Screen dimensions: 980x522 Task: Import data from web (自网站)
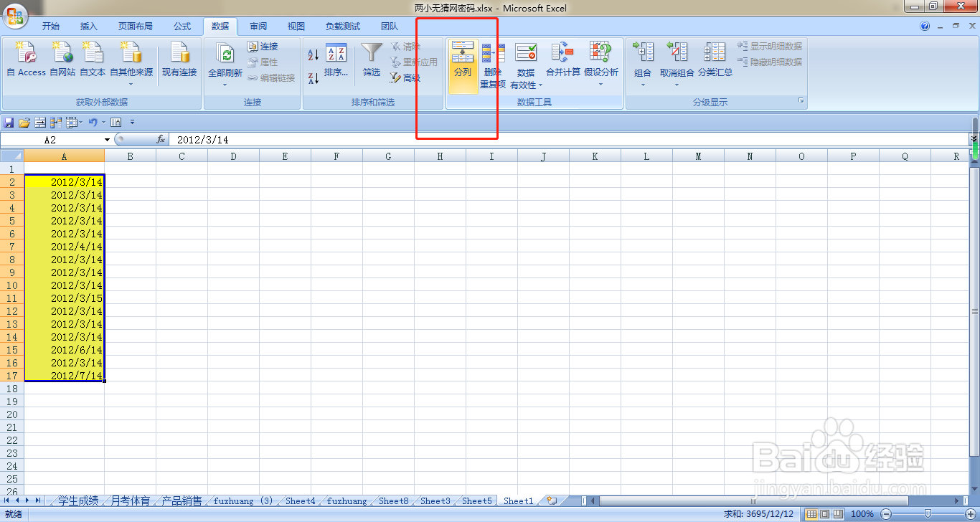(62, 60)
